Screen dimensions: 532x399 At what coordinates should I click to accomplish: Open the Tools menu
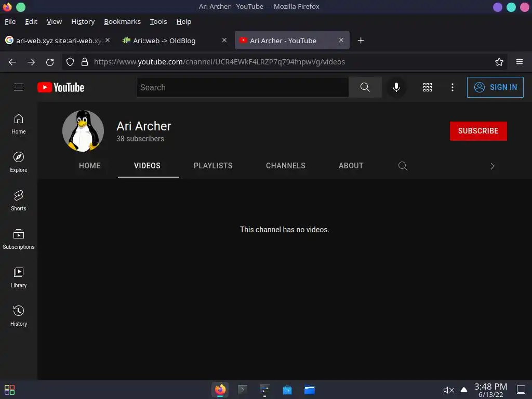(158, 21)
